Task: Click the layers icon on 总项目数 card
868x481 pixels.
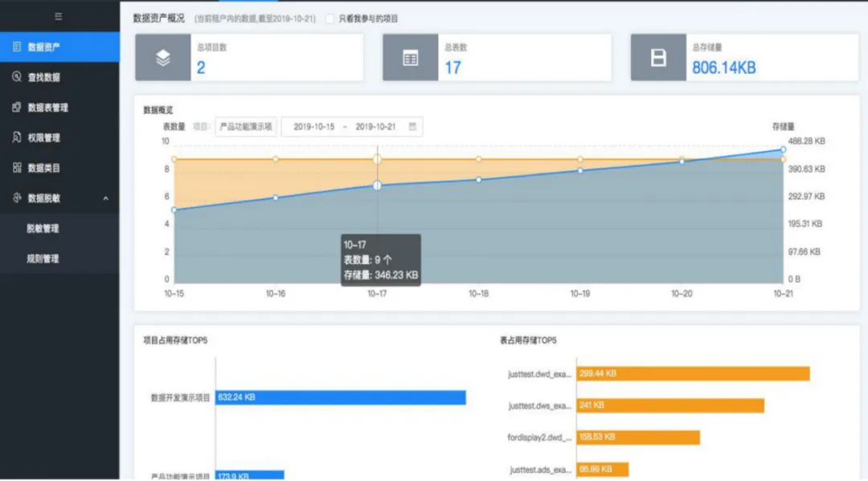Action: (x=163, y=58)
